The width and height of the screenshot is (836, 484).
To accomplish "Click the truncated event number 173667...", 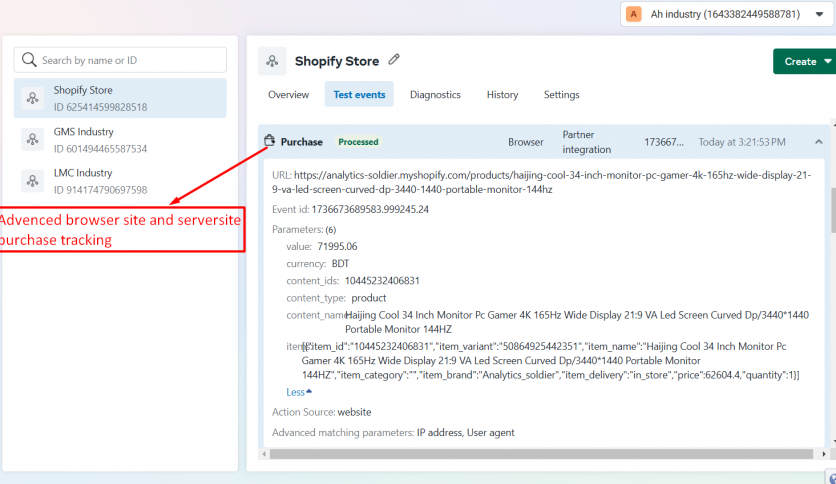I will [664, 142].
